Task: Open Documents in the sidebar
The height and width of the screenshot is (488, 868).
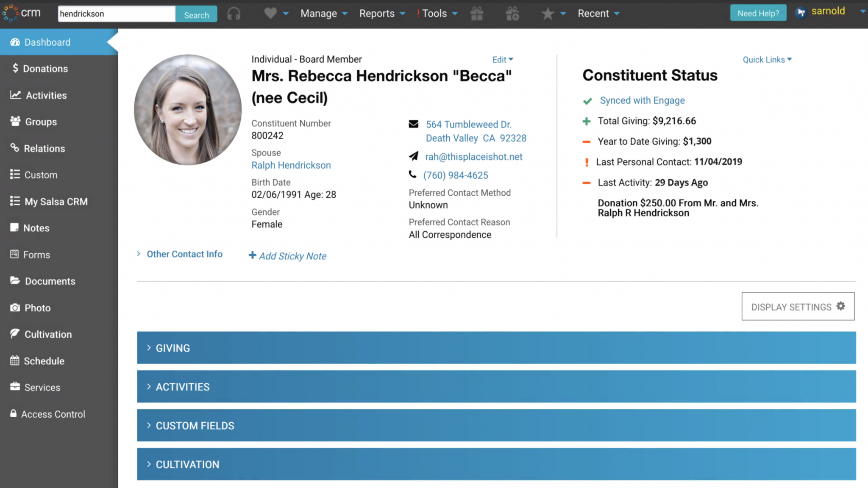Action: pos(59,281)
